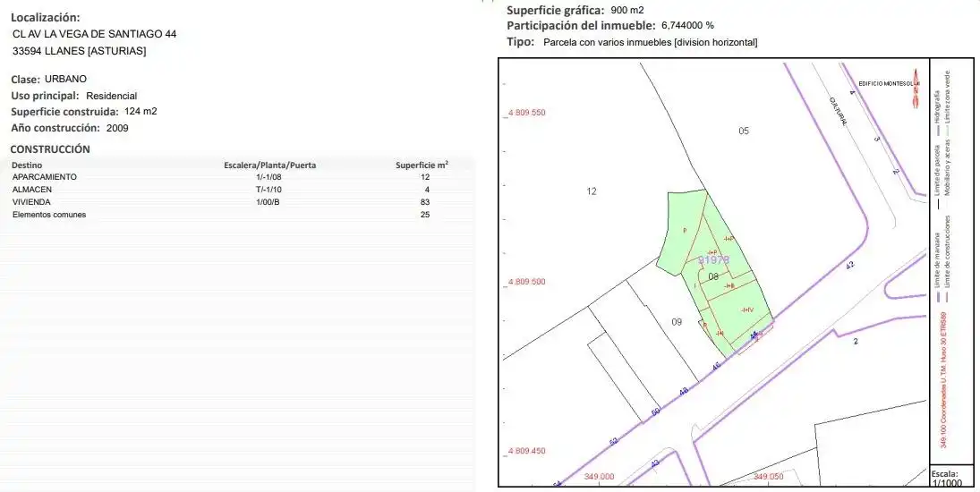Click the 'Año construcción:' label
Screen dimensions: 980x492
point(55,128)
